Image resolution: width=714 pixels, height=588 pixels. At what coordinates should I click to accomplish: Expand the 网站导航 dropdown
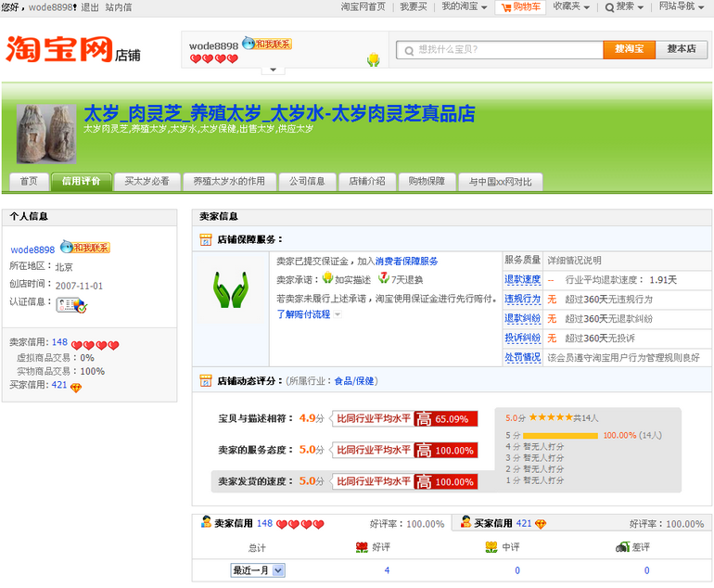[x=701, y=7]
